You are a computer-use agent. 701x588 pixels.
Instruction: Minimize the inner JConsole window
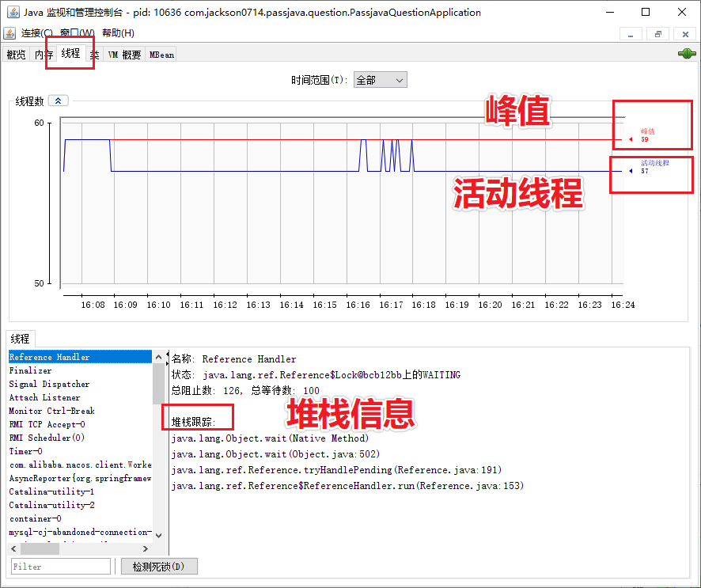[x=631, y=34]
